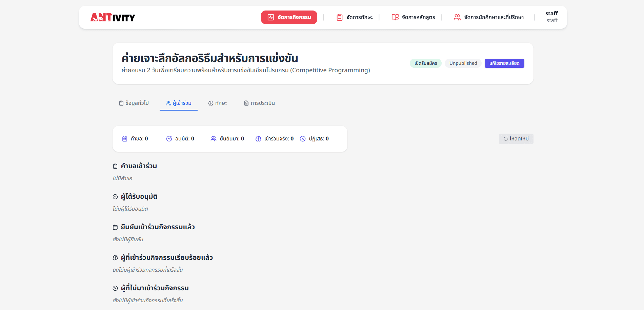The height and width of the screenshot is (310, 644).
Task: Open จัดการกิจกรรม activity management
Action: point(289,17)
